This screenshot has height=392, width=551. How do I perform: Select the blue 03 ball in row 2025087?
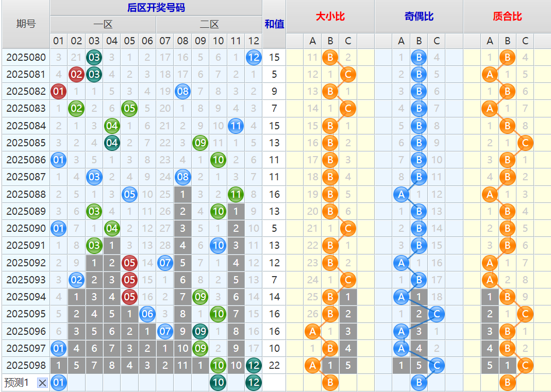[x=94, y=177]
